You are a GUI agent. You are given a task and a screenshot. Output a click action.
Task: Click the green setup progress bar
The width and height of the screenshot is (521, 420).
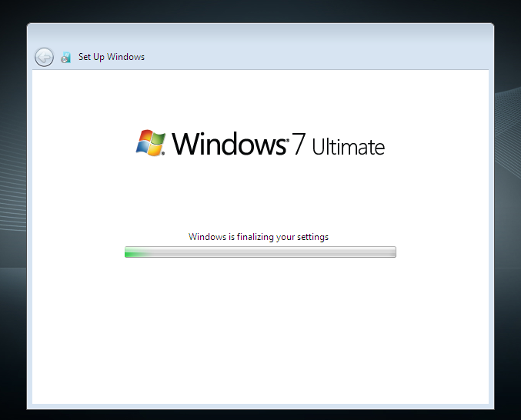coord(260,252)
